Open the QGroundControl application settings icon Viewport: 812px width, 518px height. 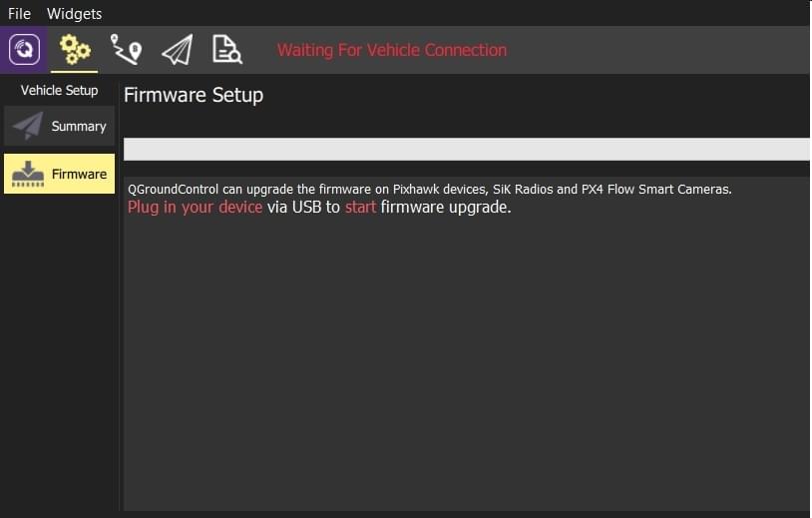pyautogui.click(x=24, y=50)
